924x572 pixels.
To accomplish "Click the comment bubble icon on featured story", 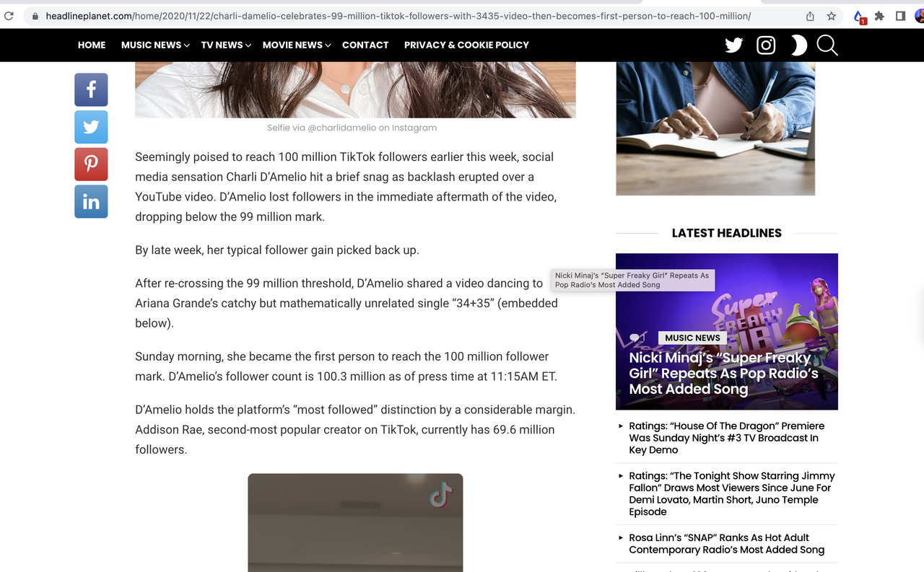I will tap(635, 338).
